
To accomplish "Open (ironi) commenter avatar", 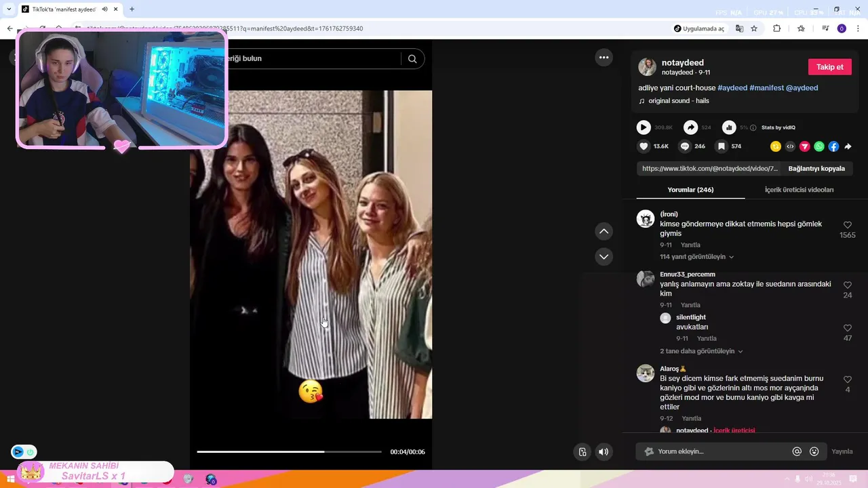I will [646, 219].
